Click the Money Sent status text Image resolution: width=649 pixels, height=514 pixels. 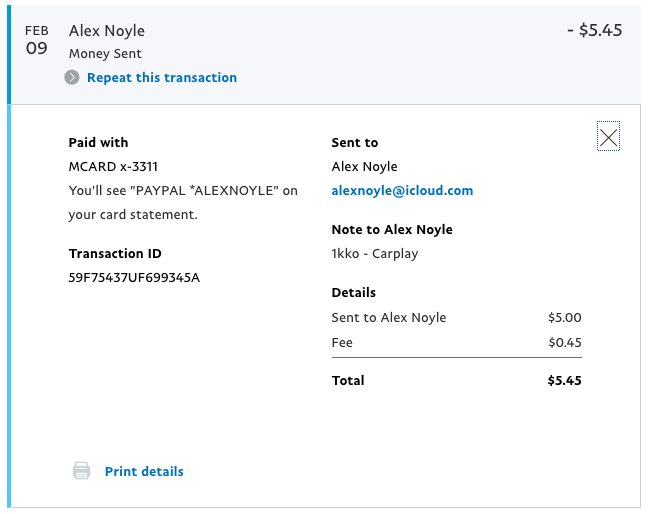105,53
